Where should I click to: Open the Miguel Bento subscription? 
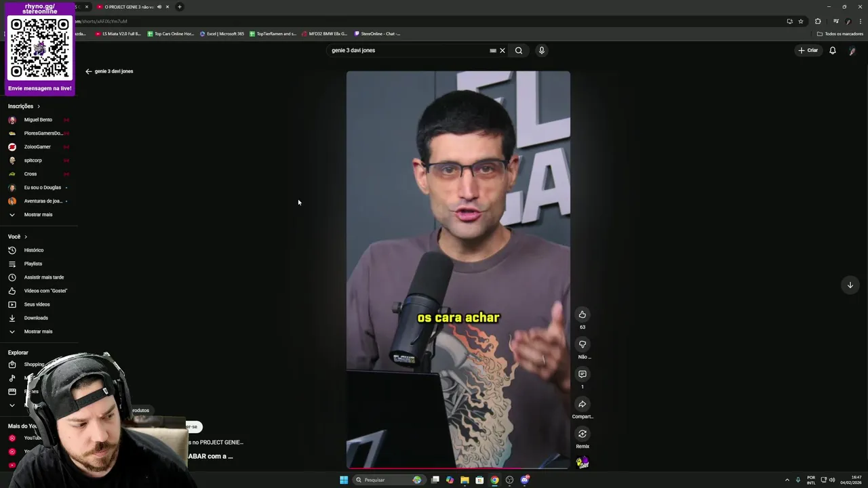tap(39, 120)
